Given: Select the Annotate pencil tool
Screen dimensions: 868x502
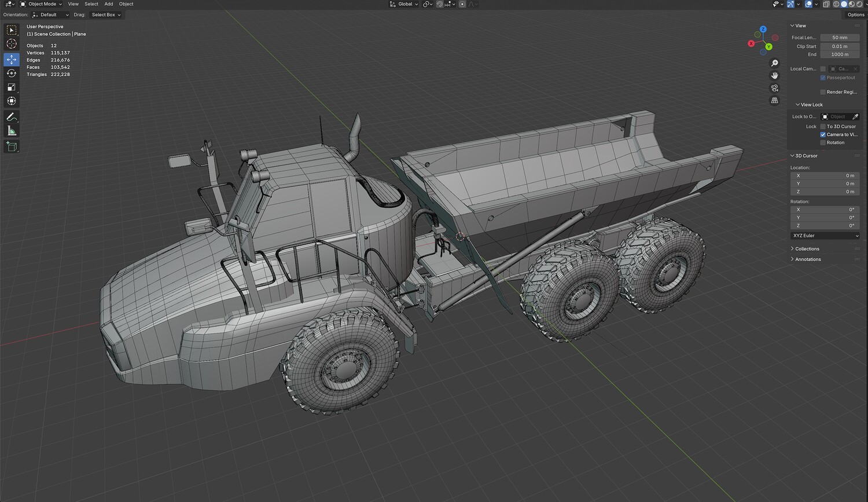Looking at the screenshot, I should (x=12, y=117).
